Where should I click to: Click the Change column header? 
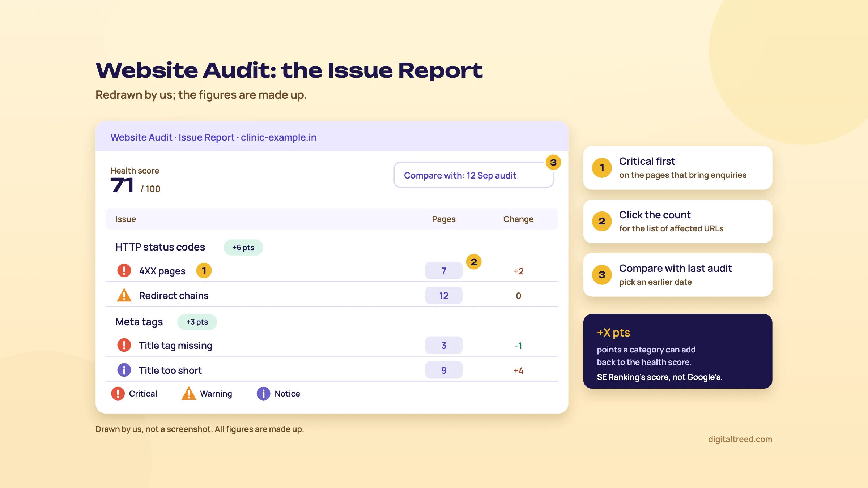(518, 219)
